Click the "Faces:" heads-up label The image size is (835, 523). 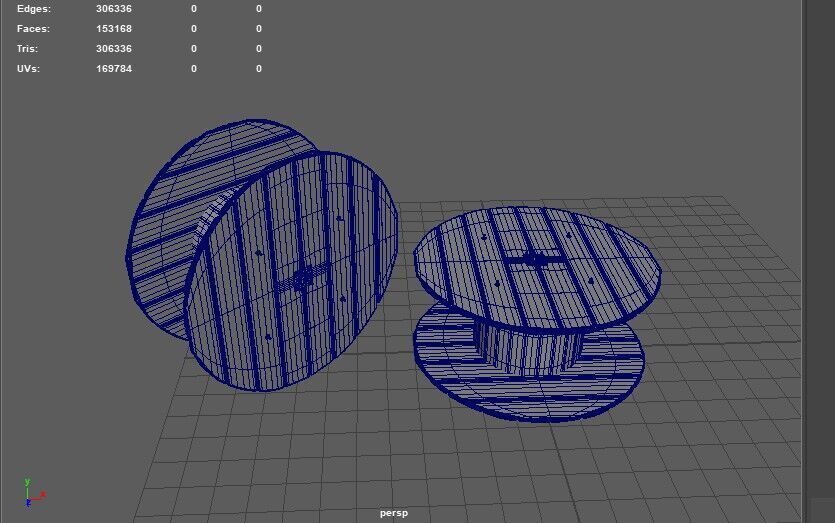click(x=33, y=29)
